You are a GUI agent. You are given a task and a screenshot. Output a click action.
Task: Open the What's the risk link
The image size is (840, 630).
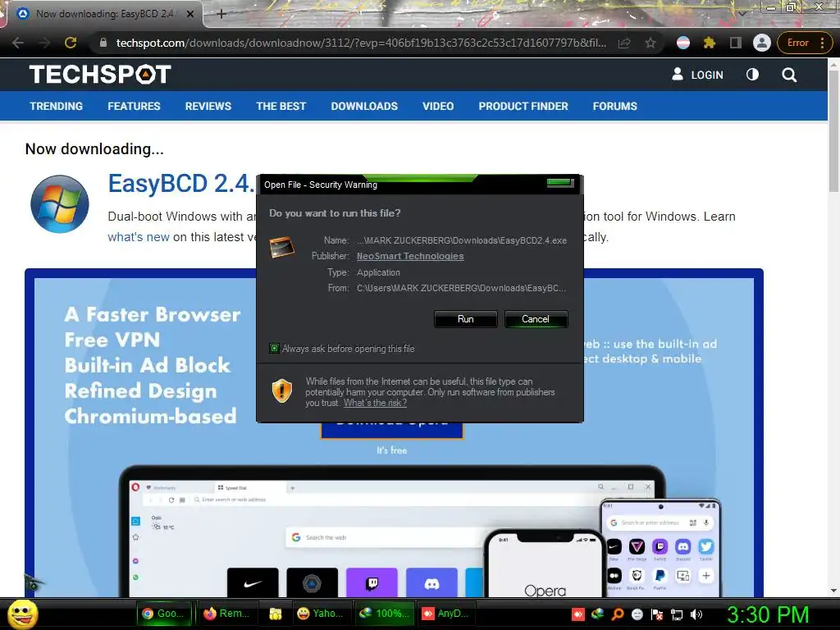click(375, 403)
